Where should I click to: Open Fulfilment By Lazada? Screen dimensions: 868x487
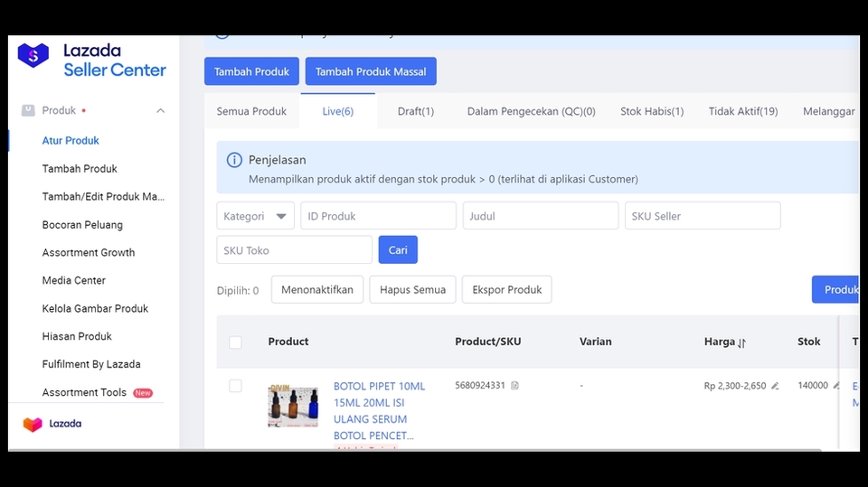point(91,364)
